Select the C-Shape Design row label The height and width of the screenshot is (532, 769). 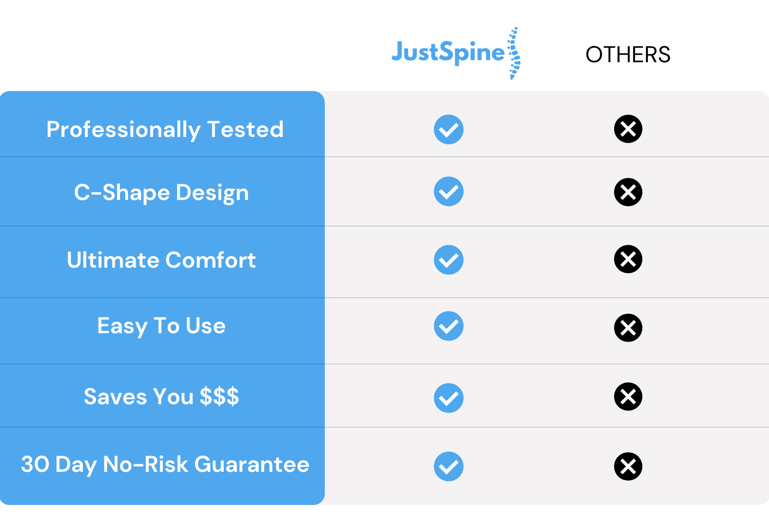(162, 193)
